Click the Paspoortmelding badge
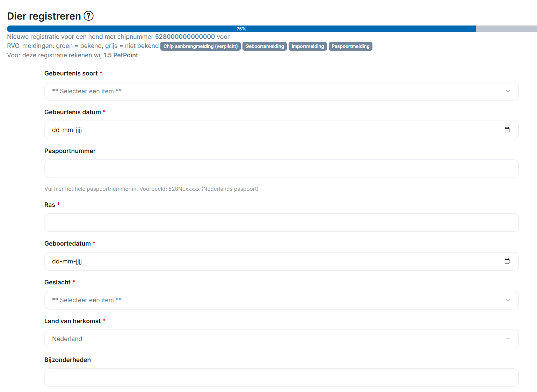Viewport: 537px width, 392px height. pyautogui.click(x=350, y=46)
